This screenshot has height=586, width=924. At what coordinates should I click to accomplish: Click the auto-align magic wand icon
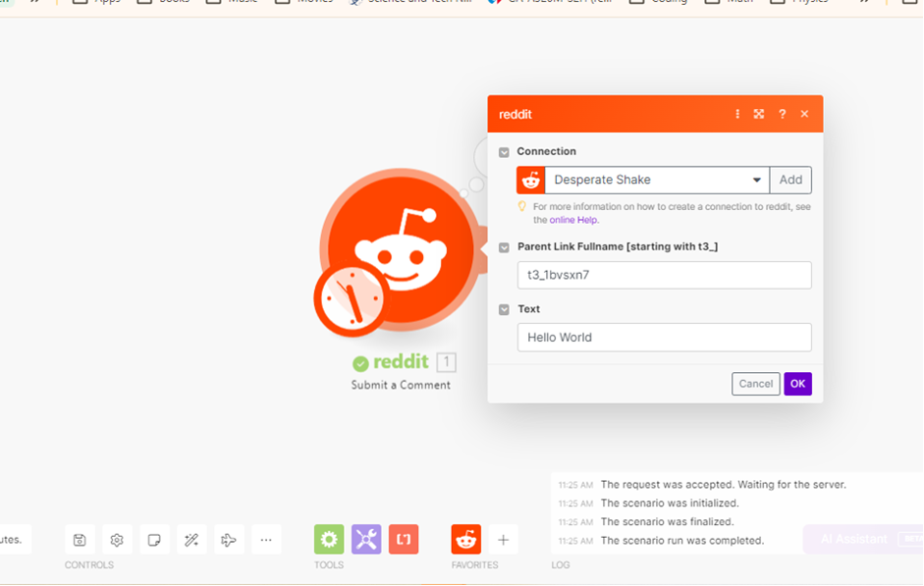[x=191, y=540]
